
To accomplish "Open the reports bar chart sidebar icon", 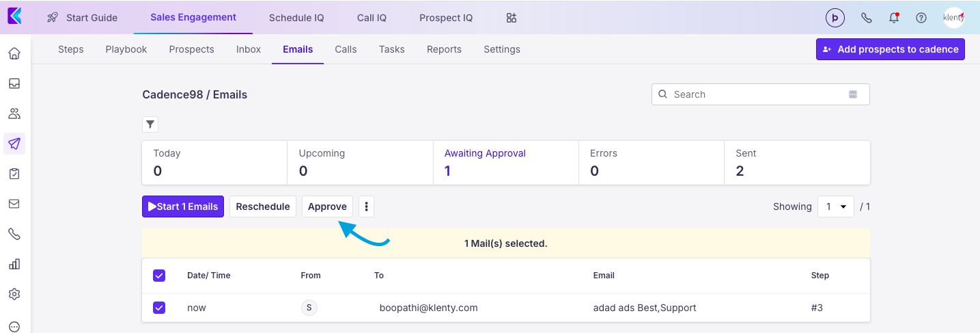I will coord(14,264).
